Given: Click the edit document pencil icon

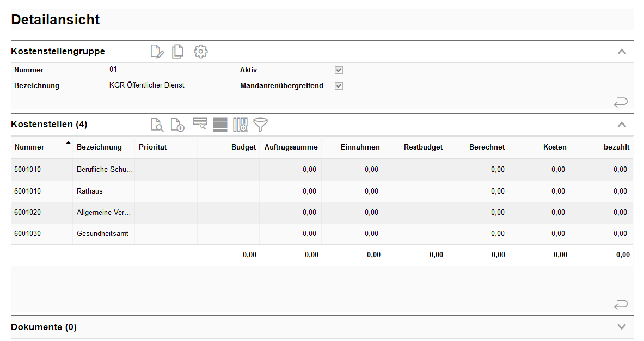Looking at the screenshot, I should (x=157, y=52).
